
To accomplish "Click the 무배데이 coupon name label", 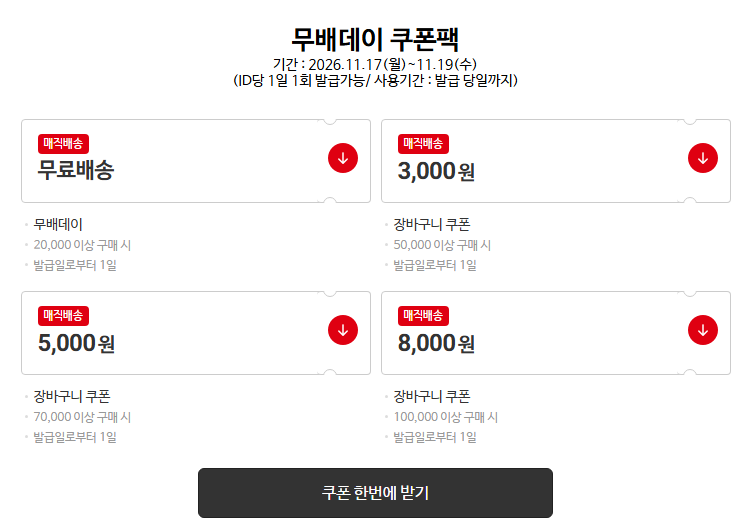I will tap(58, 224).
